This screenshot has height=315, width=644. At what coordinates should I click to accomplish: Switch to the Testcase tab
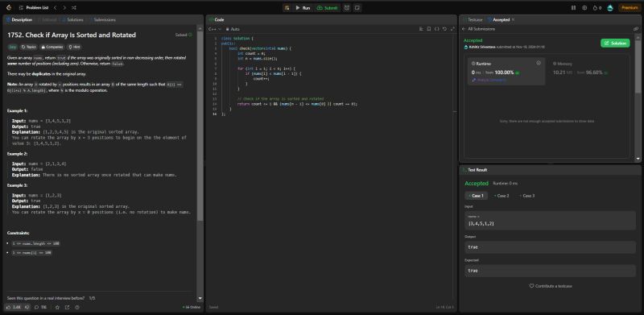[x=473, y=20]
